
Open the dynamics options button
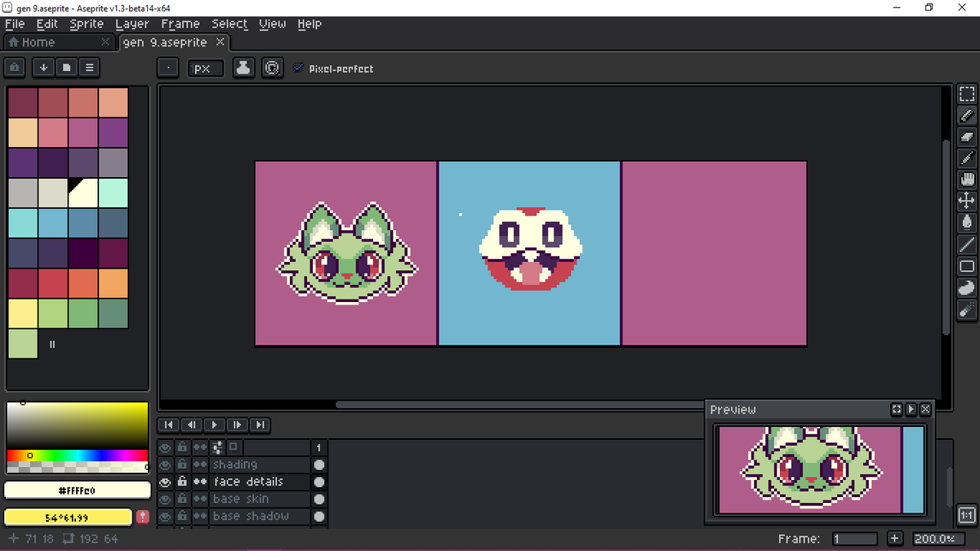272,69
